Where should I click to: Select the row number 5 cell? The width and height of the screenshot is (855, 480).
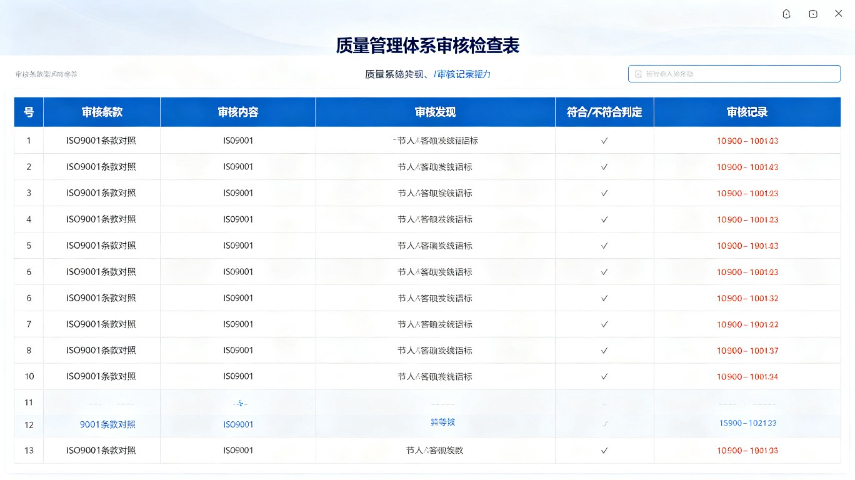[x=29, y=245]
